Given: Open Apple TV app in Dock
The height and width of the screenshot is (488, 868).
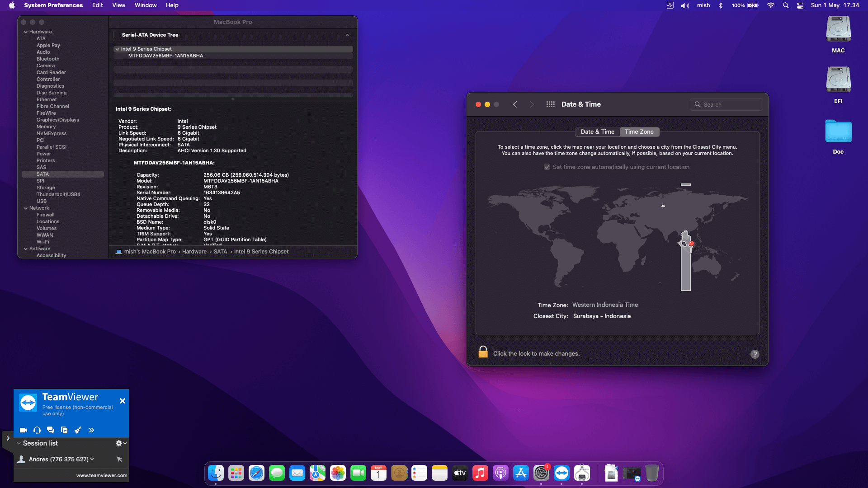Looking at the screenshot, I should click(x=460, y=473).
